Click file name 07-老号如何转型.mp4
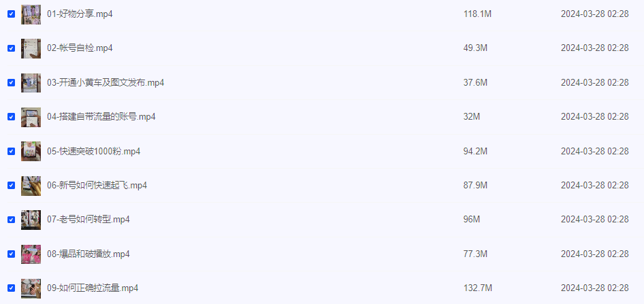The width and height of the screenshot is (644, 304). coord(88,220)
